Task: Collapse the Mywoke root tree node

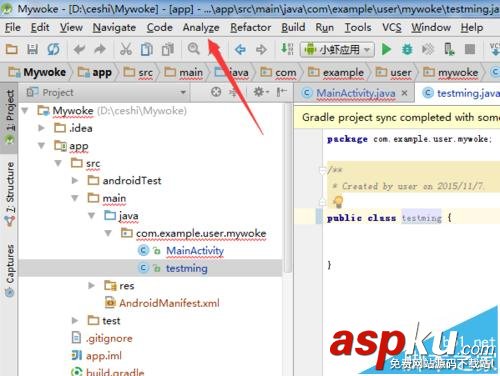Action: click(25, 111)
